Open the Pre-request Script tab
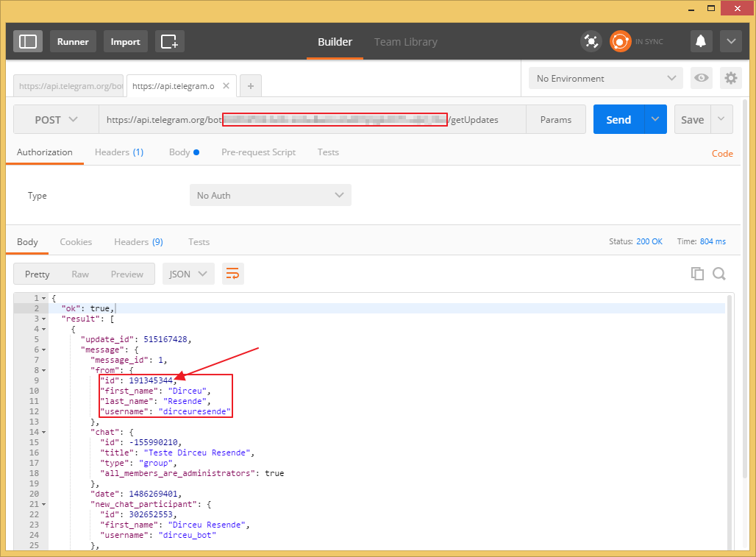This screenshot has width=756, height=557. tap(258, 152)
